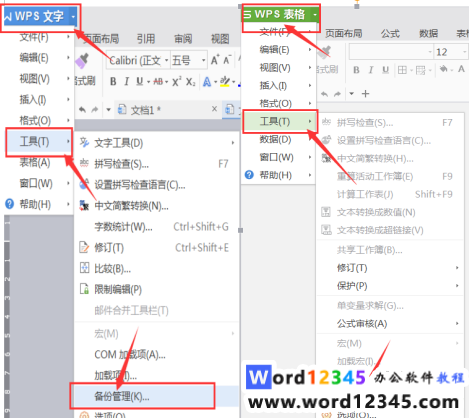469x418 pixels.
Task: Click the icon beside Writer 修订(T) entry
Action: click(84, 247)
